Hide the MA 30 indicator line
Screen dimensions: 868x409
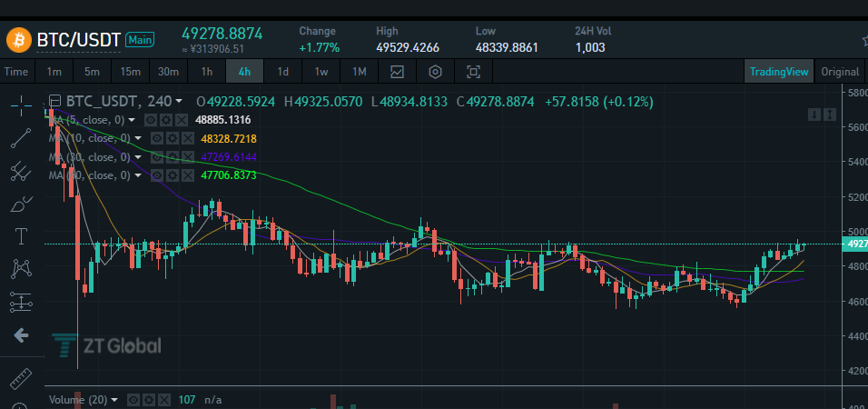158,157
